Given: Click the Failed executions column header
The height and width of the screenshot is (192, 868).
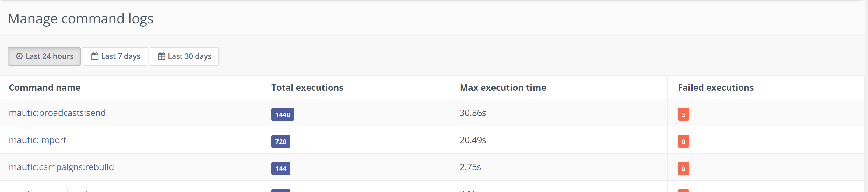Looking at the screenshot, I should pyautogui.click(x=716, y=88).
